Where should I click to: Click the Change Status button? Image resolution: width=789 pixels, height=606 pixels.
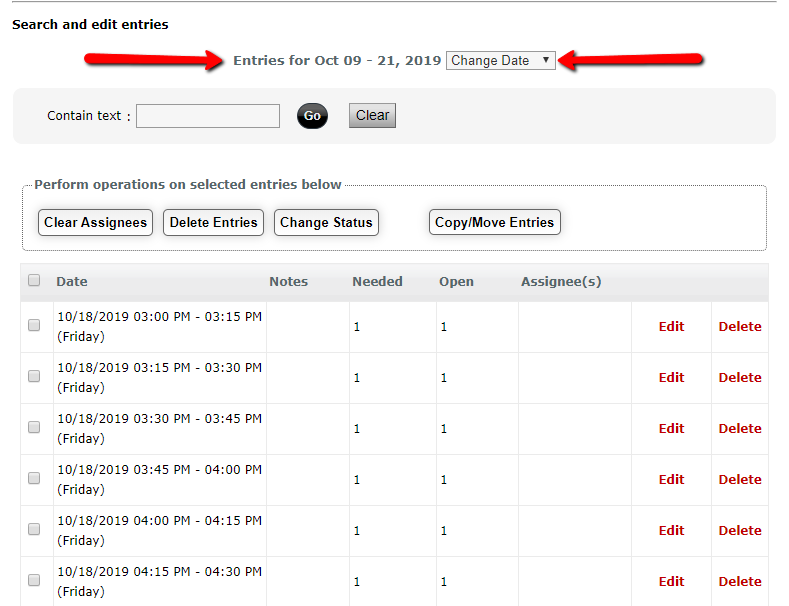(x=326, y=222)
